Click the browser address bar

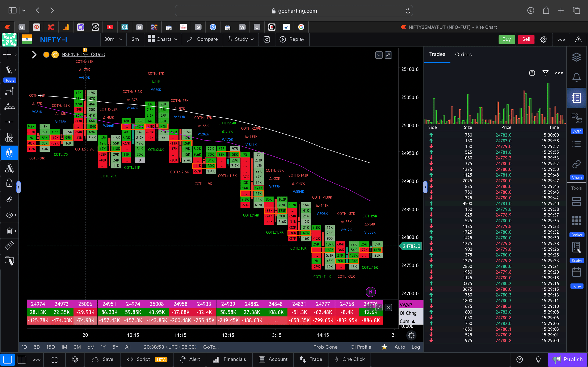point(294,10)
